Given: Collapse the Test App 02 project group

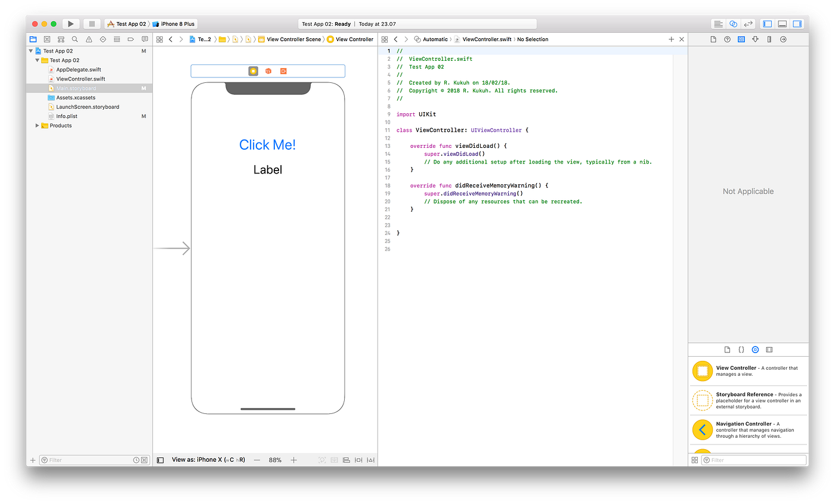Looking at the screenshot, I should (x=30, y=51).
